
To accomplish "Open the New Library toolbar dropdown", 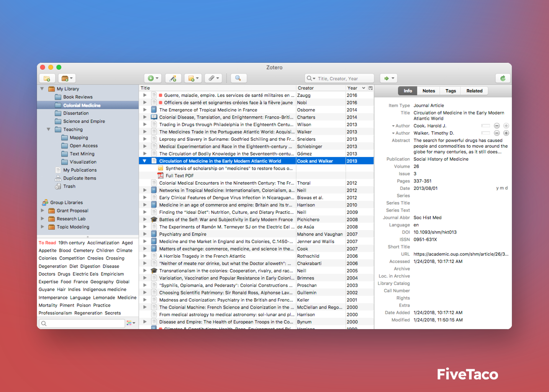I will coord(67,78).
